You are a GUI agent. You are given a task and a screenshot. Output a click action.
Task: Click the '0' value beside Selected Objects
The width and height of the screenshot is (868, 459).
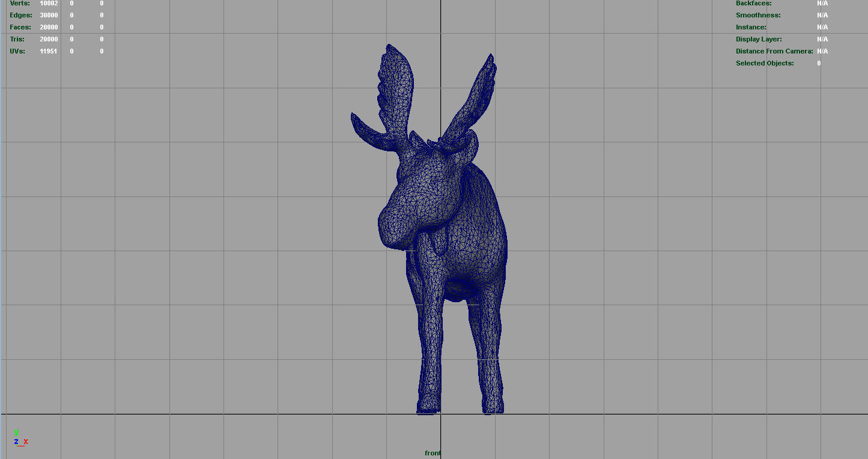click(x=819, y=63)
